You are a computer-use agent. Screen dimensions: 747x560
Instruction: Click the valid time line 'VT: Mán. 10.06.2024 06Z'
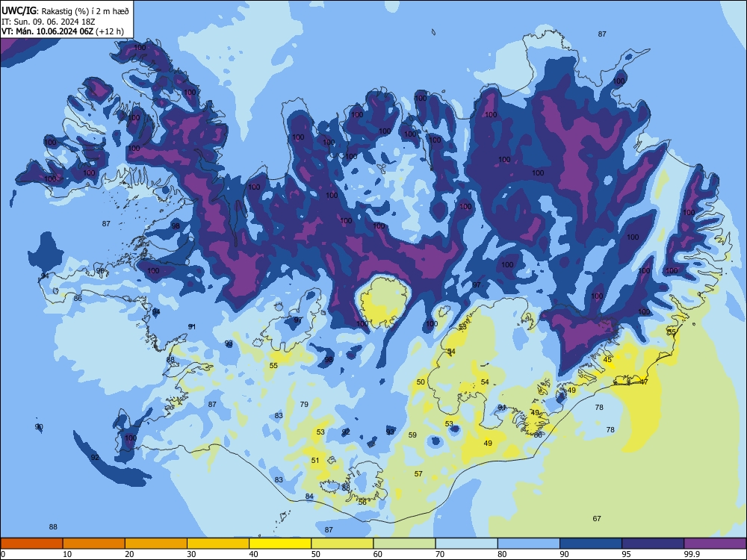click(47, 31)
